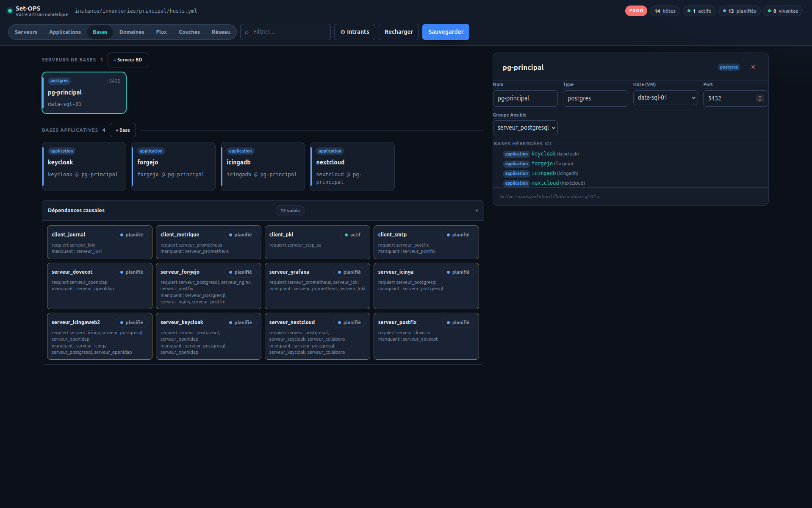The image size is (812, 508).
Task: Click the 13 planifiés status pill
Action: click(x=740, y=11)
